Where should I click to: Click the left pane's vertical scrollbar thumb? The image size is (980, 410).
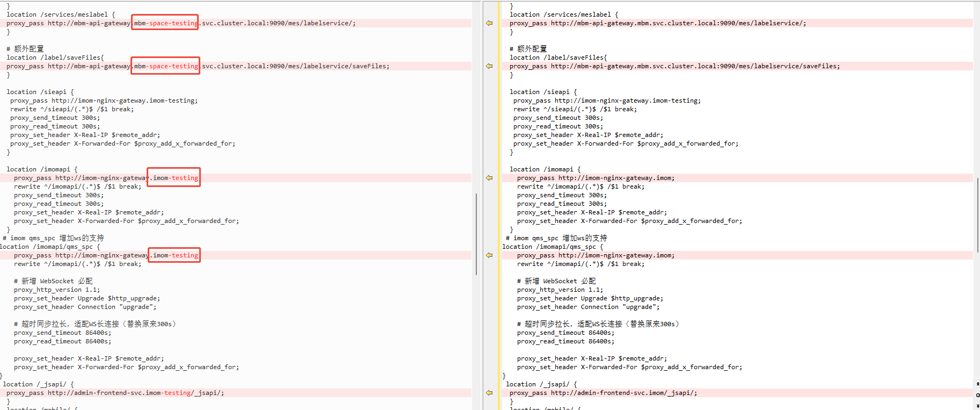pyautogui.click(x=476, y=234)
